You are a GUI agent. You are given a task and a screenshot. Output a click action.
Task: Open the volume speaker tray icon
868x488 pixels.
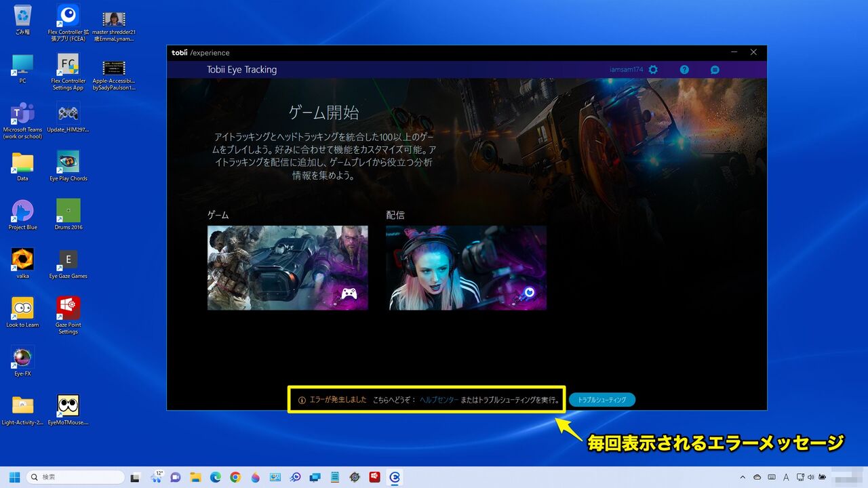812,477
